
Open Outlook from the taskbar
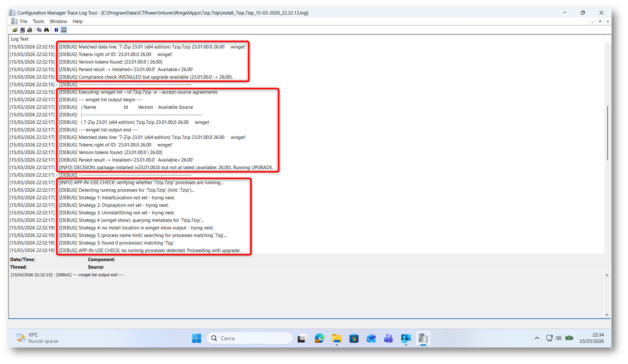tap(371, 338)
